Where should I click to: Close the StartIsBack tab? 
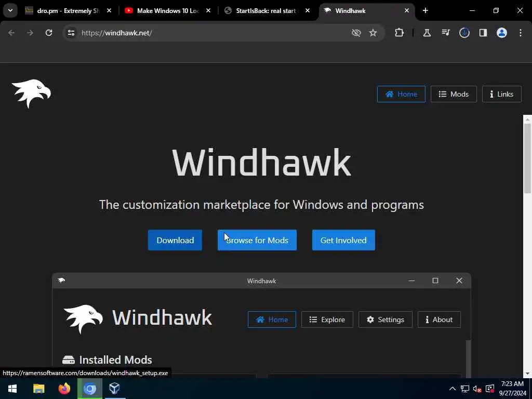(x=308, y=11)
